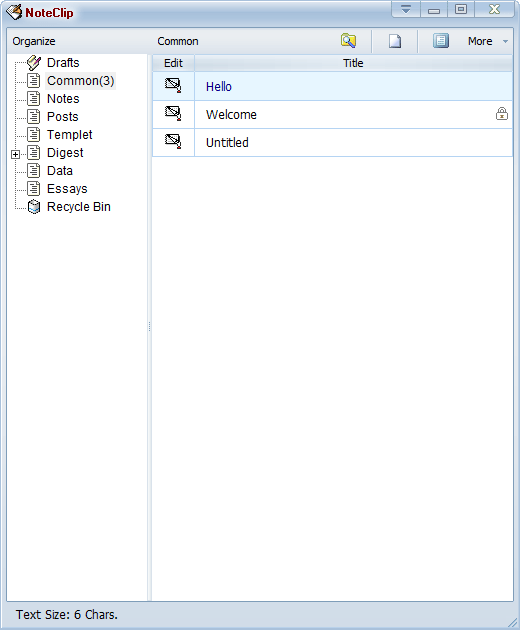Click the edit icon for Hello note

pyautogui.click(x=173, y=86)
